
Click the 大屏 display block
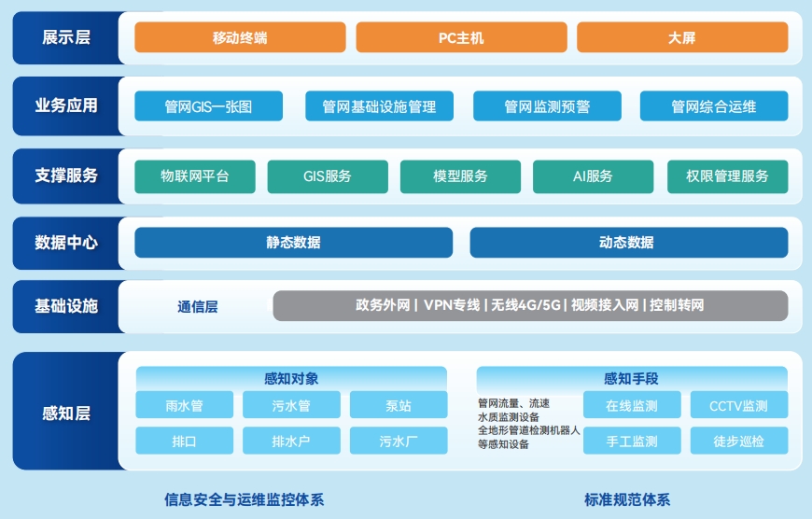(682, 37)
